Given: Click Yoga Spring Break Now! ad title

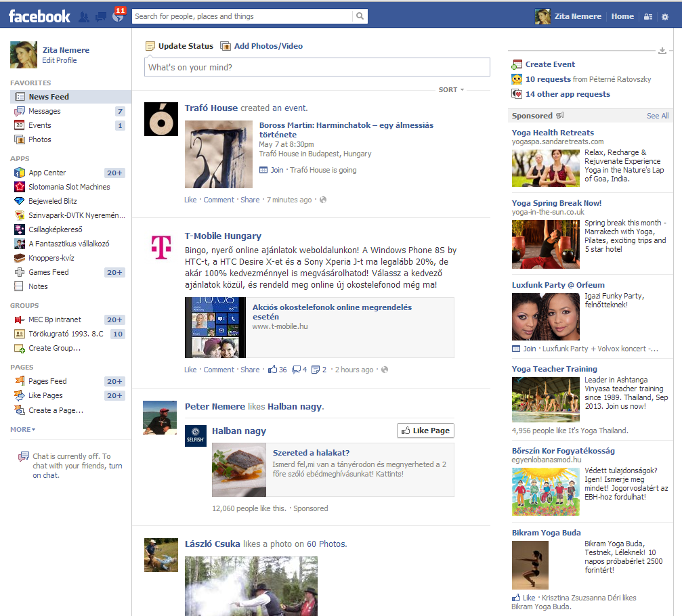Looking at the screenshot, I should (x=556, y=203).
